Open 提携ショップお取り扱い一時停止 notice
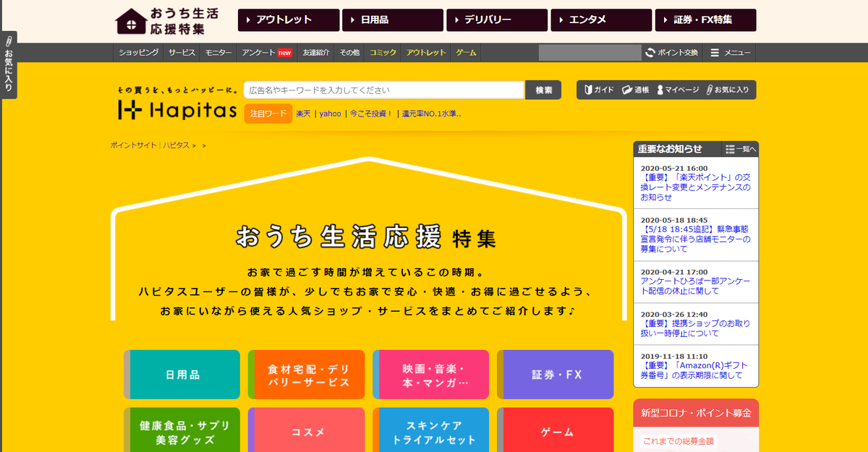 click(x=695, y=329)
